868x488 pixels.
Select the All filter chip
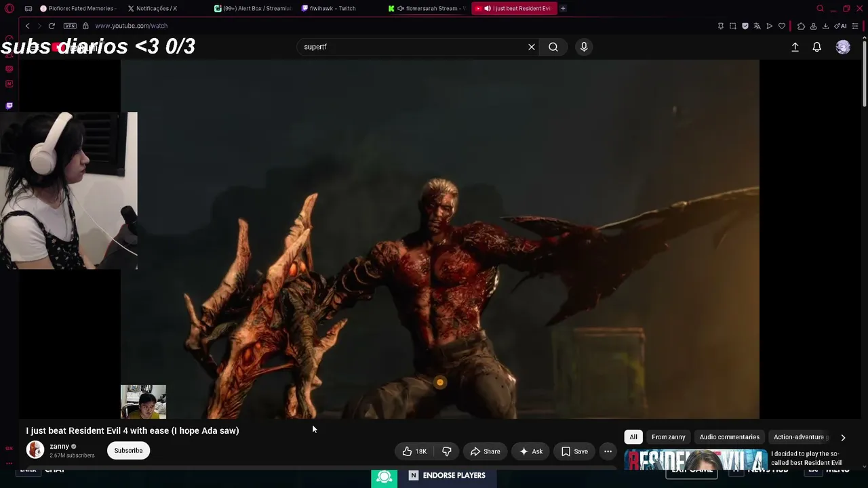coord(633,437)
